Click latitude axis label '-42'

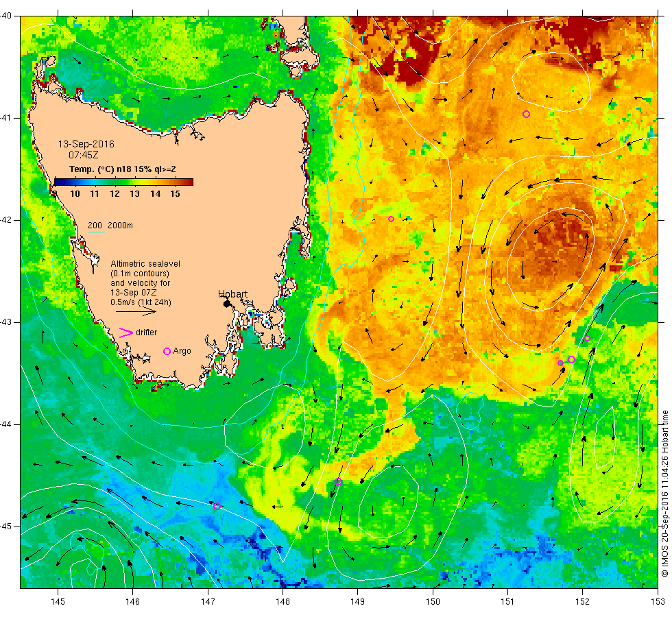(x=6, y=220)
